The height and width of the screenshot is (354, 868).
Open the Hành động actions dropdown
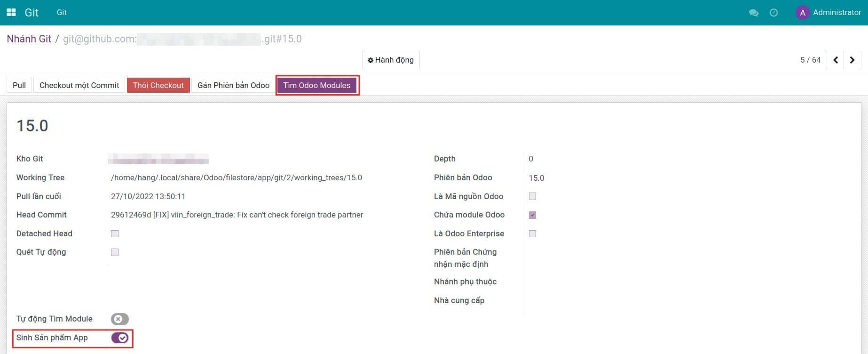coord(391,60)
